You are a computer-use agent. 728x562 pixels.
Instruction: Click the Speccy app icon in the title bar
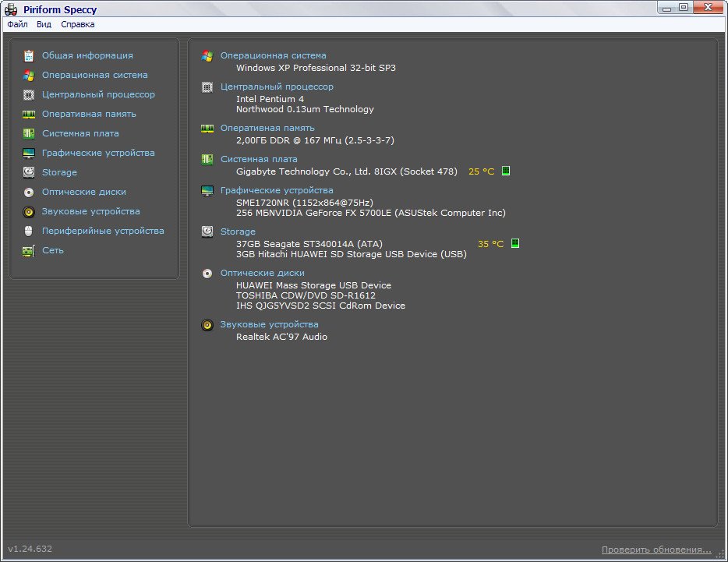[11, 9]
